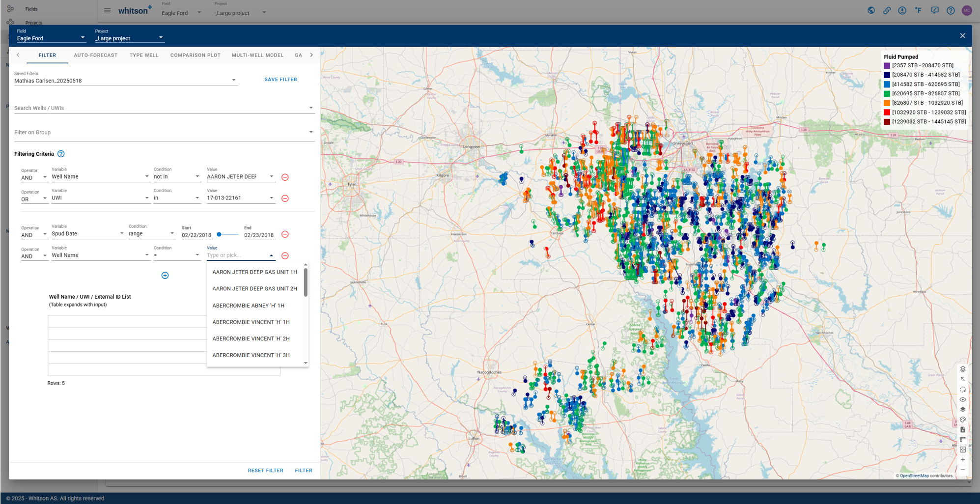The width and height of the screenshot is (980, 504).
Task: Open the 'not in' Condition dropdown
Action: click(177, 177)
